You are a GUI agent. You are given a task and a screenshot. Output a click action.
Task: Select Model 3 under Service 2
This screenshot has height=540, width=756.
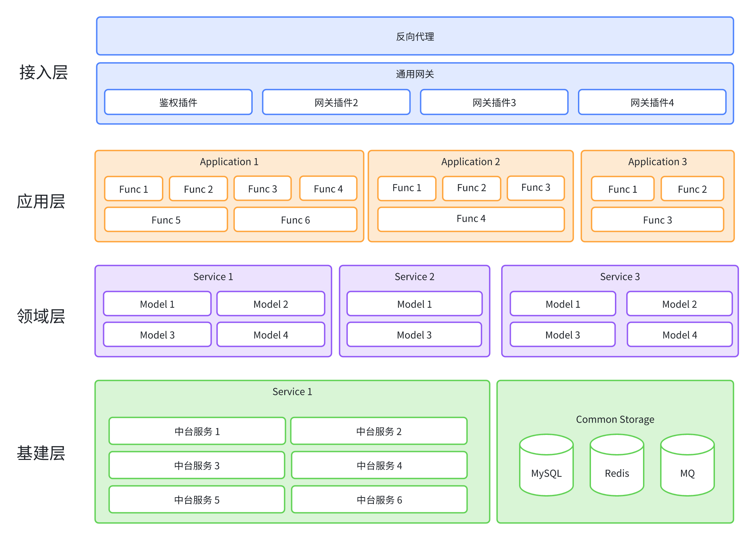click(x=414, y=335)
